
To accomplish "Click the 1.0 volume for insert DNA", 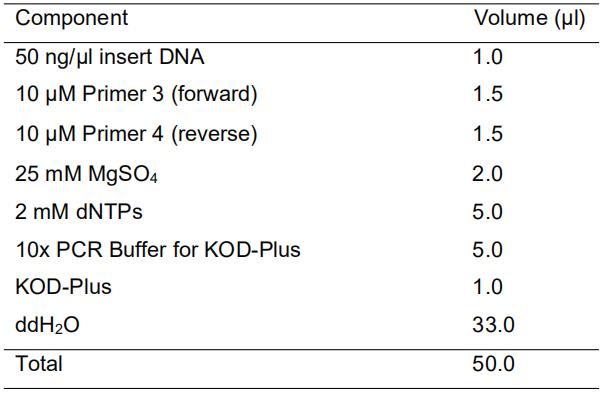I will click(x=488, y=57).
